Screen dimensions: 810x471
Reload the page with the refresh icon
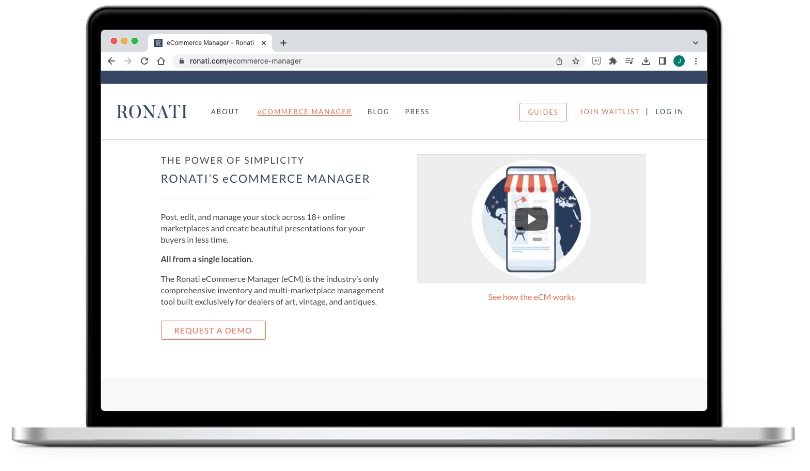(x=144, y=61)
